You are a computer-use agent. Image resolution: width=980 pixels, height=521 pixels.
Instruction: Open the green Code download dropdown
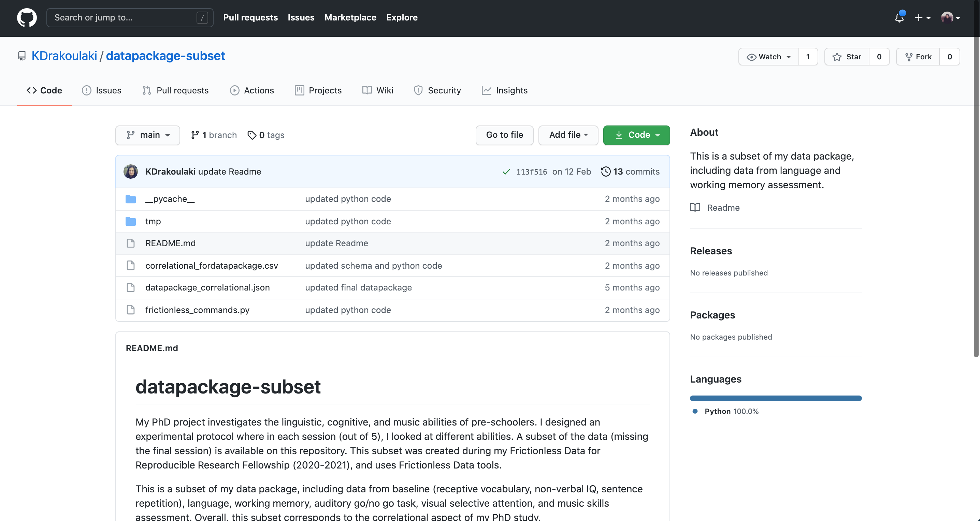tap(636, 135)
